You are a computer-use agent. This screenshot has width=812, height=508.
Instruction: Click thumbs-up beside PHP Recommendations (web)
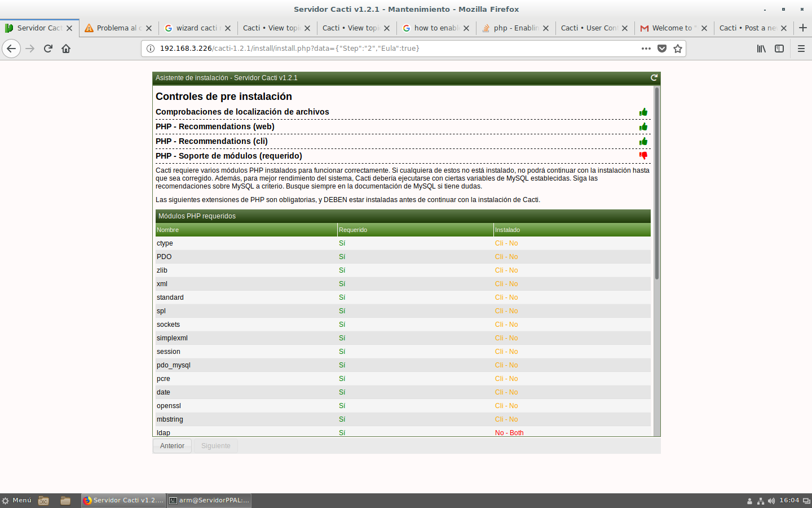pos(643,126)
